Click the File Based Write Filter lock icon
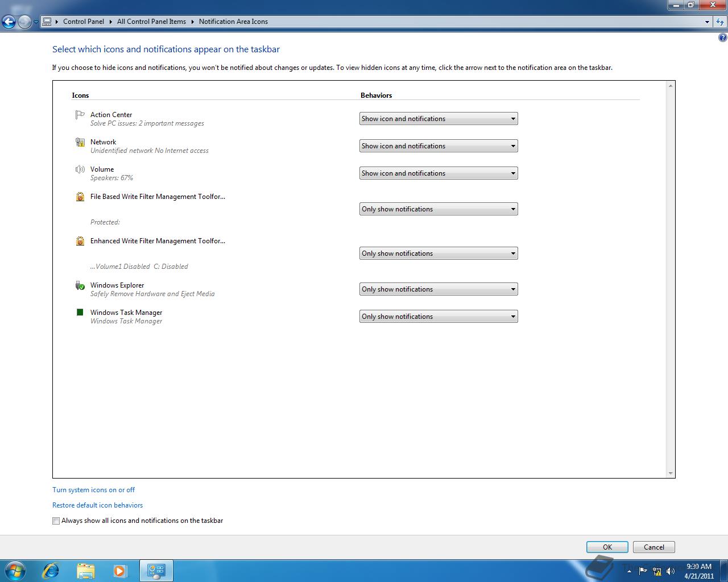 coord(80,197)
